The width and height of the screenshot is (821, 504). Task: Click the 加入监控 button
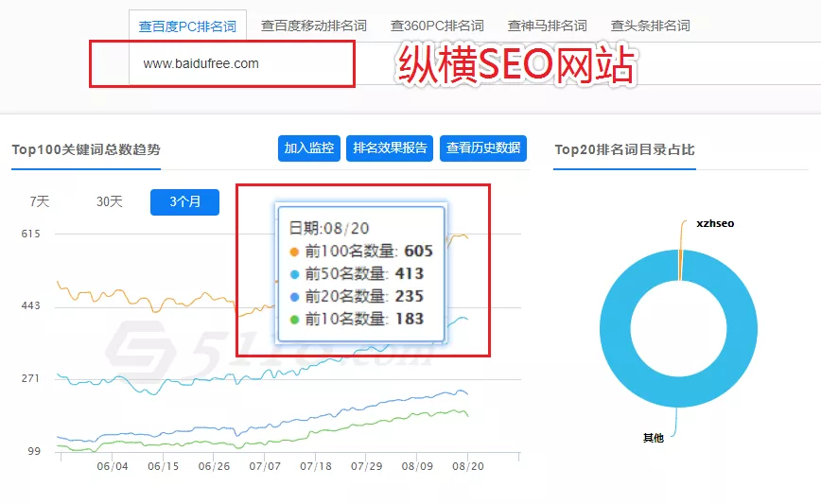(x=309, y=148)
